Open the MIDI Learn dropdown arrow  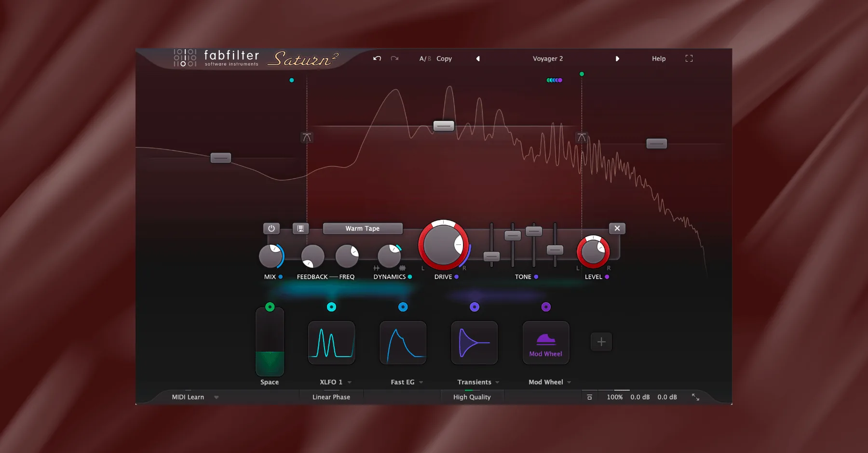click(x=217, y=397)
